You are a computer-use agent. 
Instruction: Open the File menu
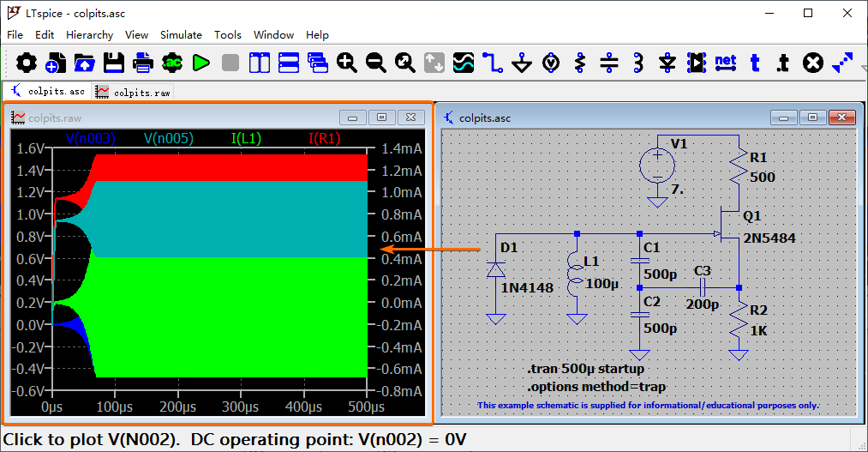(15, 35)
